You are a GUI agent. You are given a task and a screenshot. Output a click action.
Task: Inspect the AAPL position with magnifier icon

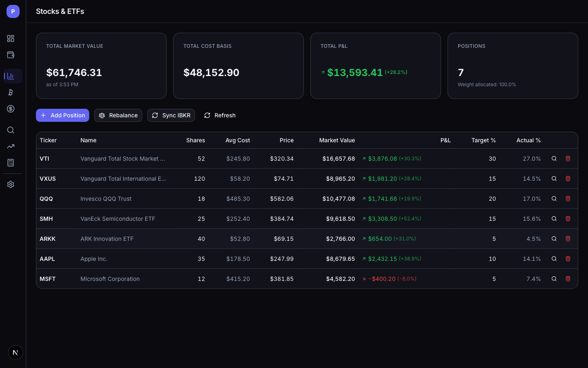point(554,259)
